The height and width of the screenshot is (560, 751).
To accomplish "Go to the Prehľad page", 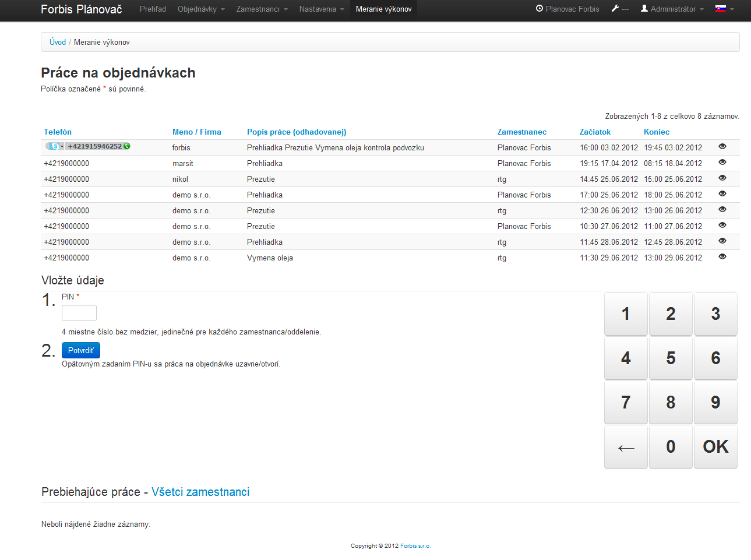I will pos(153,9).
